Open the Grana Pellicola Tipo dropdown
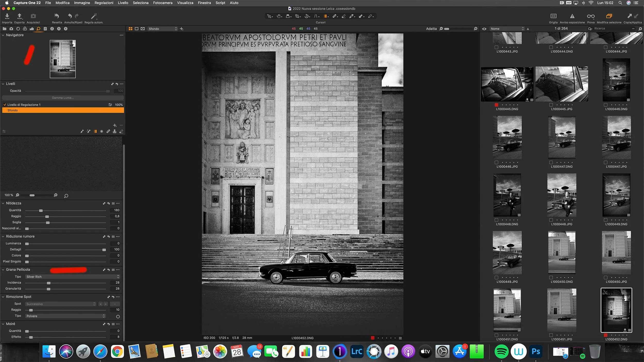 click(x=73, y=277)
